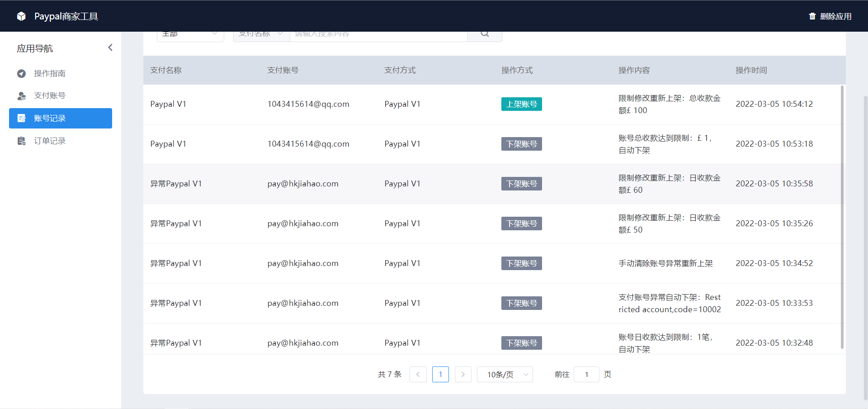Go to the next page arrow

tap(463, 374)
